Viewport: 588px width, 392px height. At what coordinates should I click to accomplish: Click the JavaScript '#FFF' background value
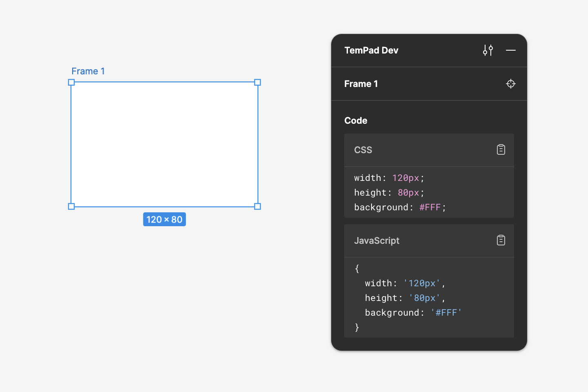pos(446,313)
